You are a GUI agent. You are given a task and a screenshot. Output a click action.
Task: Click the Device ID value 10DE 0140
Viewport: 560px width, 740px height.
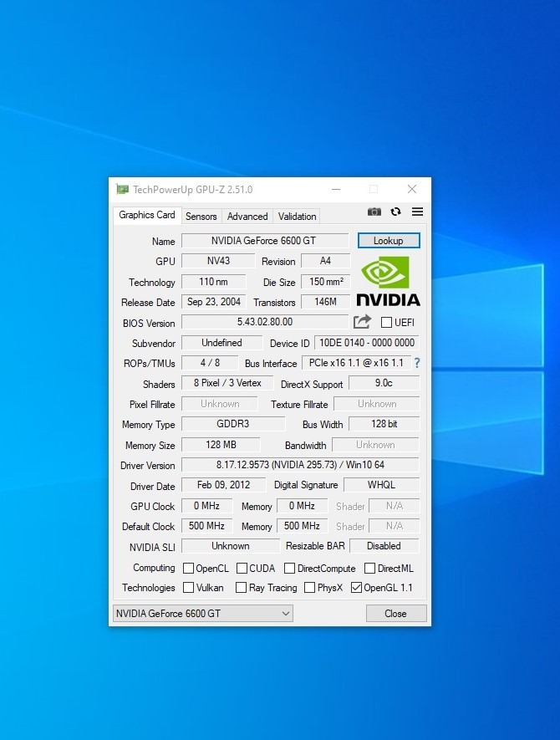367,343
